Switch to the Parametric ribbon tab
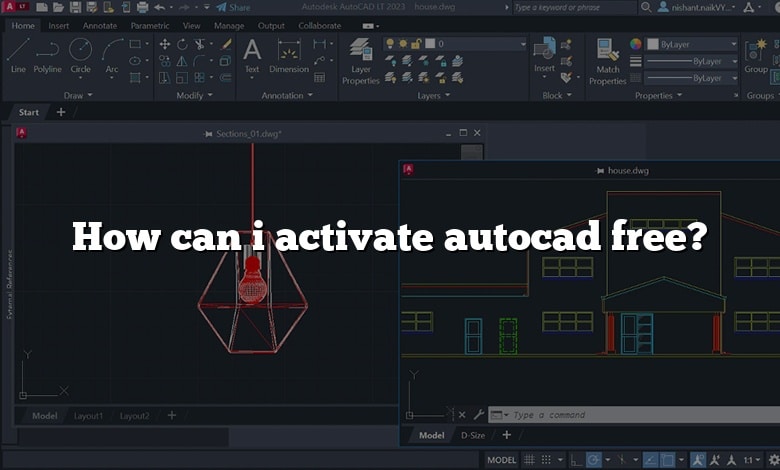Image resolution: width=780 pixels, height=470 pixels. click(150, 25)
